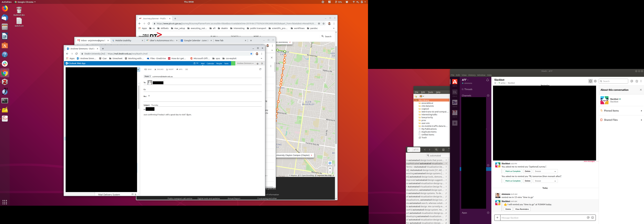This screenshot has width=644, height=224.
Task: Open the first Snooze dropdown for survey reminder
Action: 545,171
